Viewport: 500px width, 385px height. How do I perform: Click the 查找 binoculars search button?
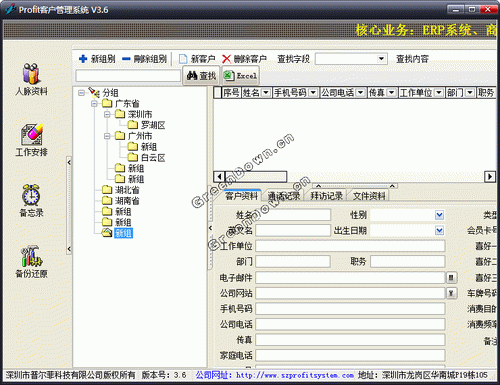(x=201, y=76)
